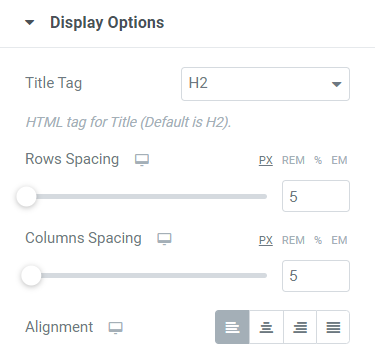This screenshot has width=375, height=360.
Task: Click the Title Tag dropdown arrow
Action: [337, 84]
